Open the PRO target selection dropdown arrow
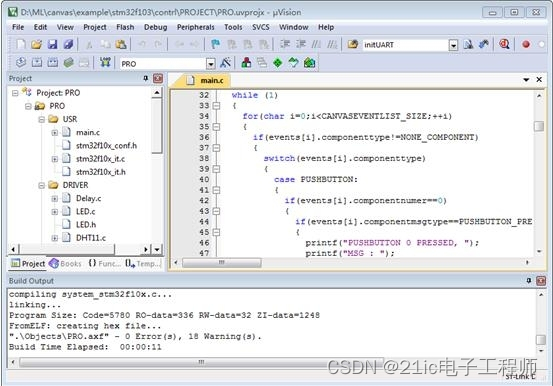The image size is (553, 386). click(x=211, y=64)
